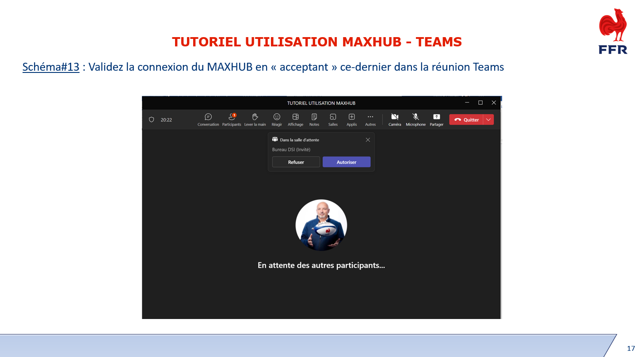Click the slide page number 17
This screenshot has width=644, height=357.
631,349
